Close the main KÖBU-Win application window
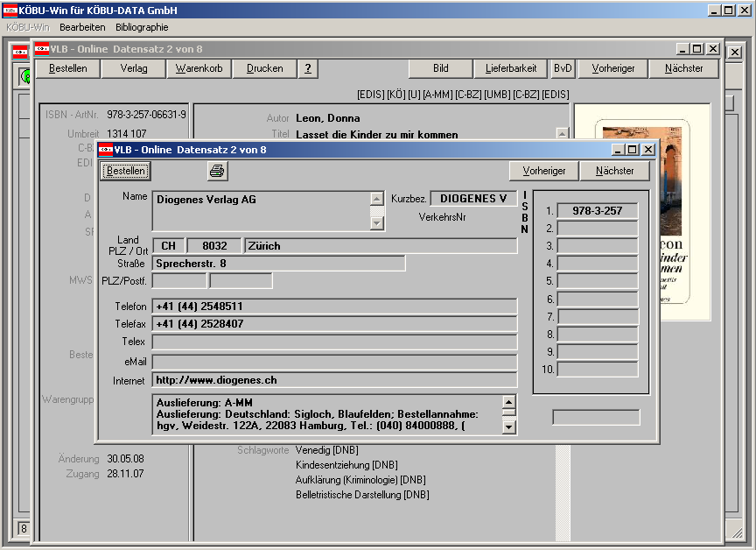This screenshot has width=756, height=550. pos(745,11)
